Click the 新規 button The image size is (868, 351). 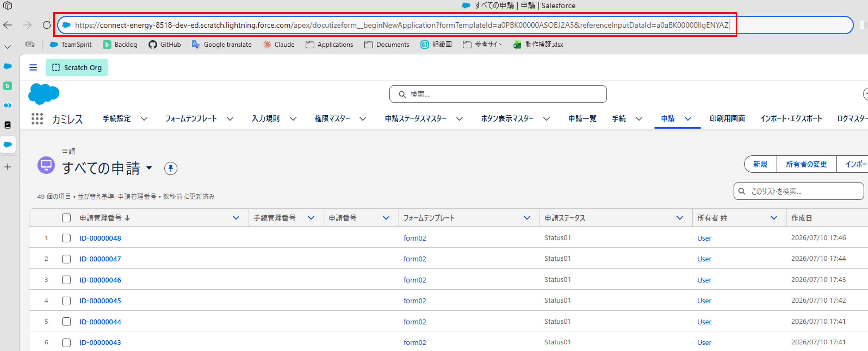point(760,164)
